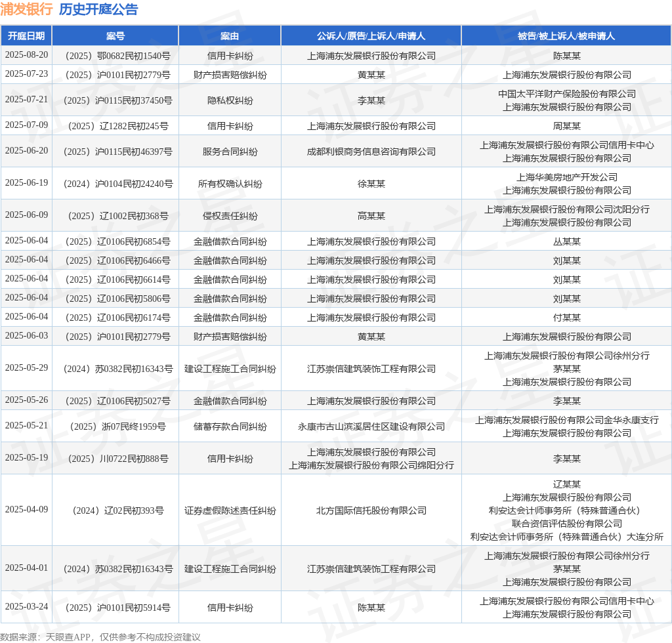The width and height of the screenshot is (672, 643).
Task: Click the 历史开庭公告 heading
Action: 98,9
